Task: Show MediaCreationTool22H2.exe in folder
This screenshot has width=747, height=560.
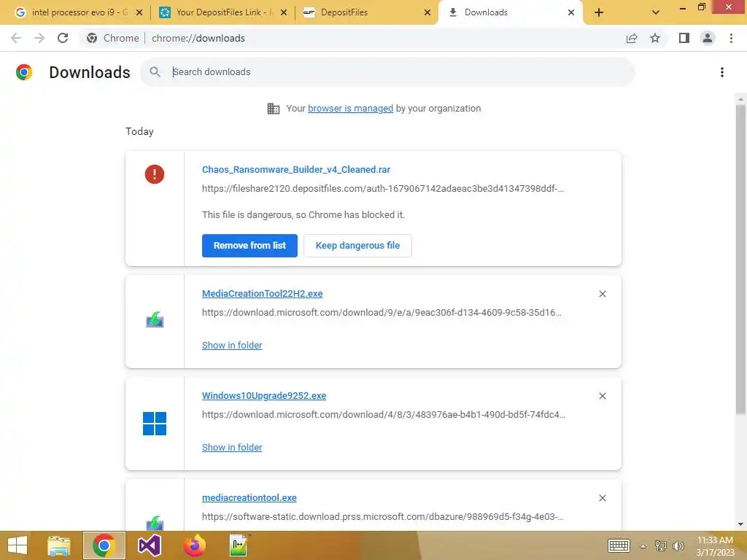Action: pyautogui.click(x=232, y=345)
